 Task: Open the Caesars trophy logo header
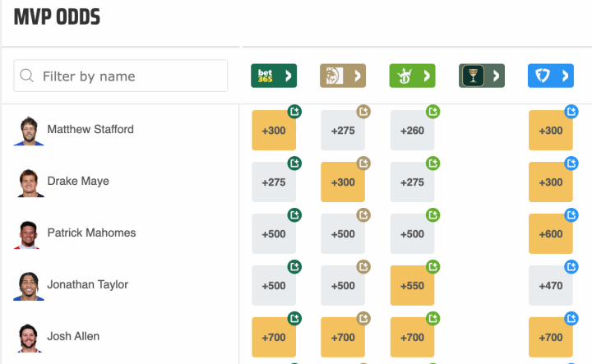(481, 76)
